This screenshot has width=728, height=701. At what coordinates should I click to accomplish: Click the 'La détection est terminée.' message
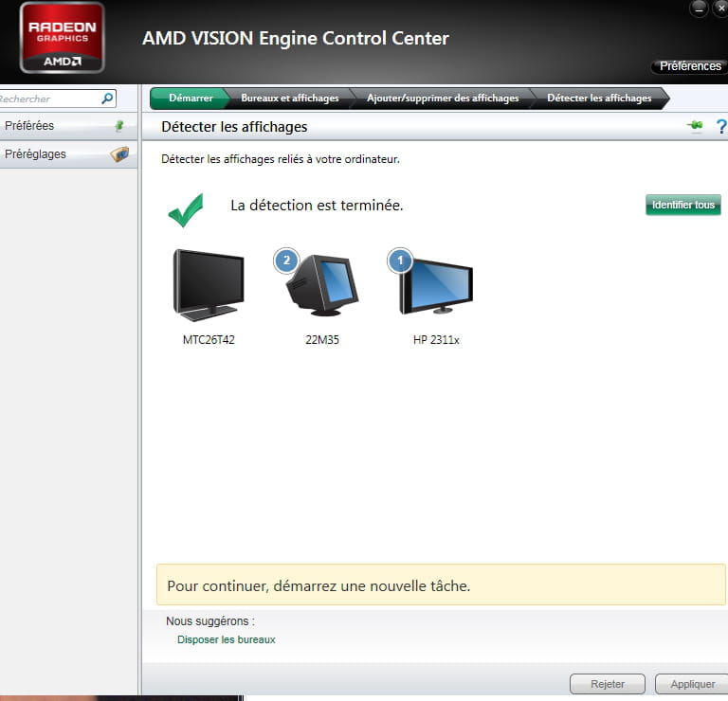pos(317,205)
